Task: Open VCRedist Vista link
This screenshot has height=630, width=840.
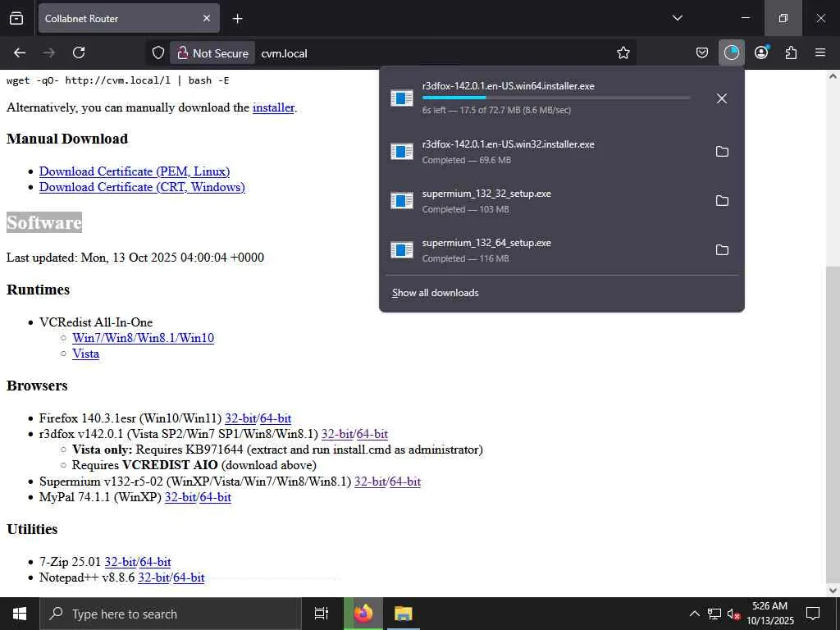Action: coord(85,354)
